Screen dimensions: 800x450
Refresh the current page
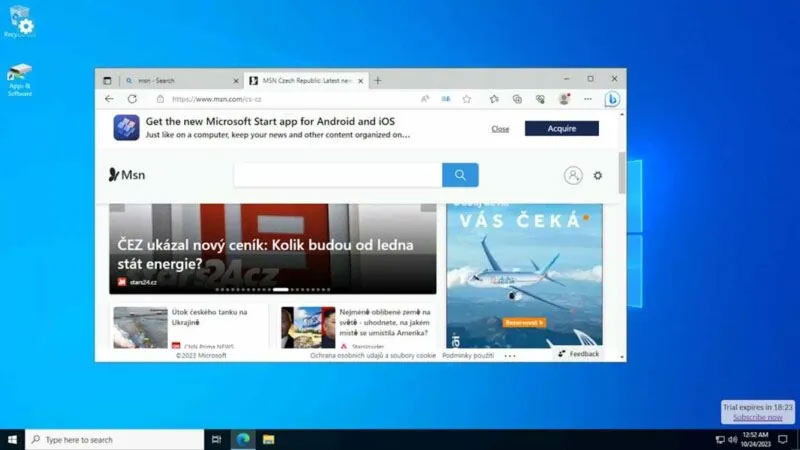click(132, 99)
